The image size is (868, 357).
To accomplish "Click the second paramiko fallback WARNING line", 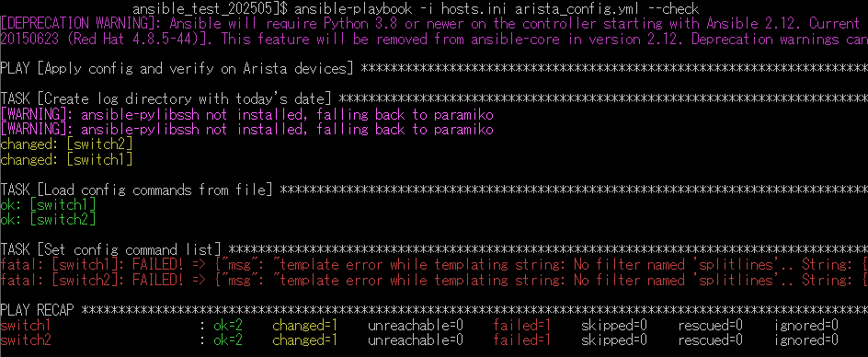I will point(247,130).
